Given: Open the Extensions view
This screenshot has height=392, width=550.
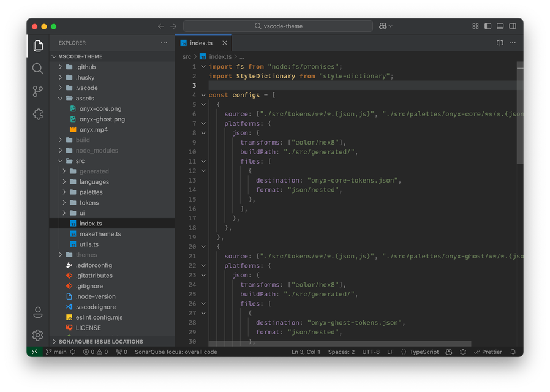Looking at the screenshot, I should (38, 114).
